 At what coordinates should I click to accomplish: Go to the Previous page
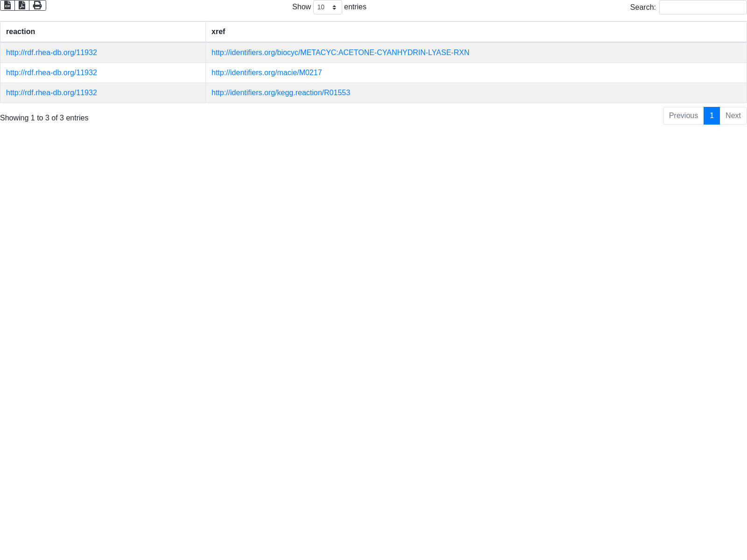(683, 116)
